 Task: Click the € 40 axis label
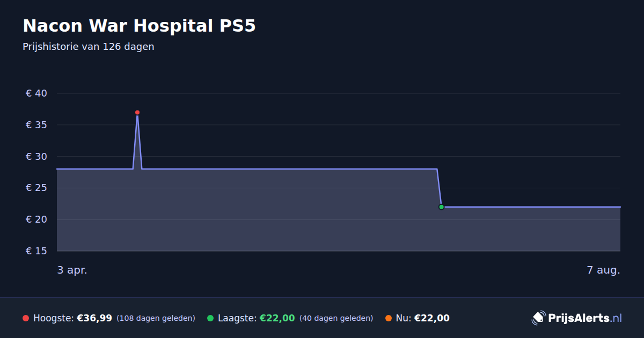(36, 93)
